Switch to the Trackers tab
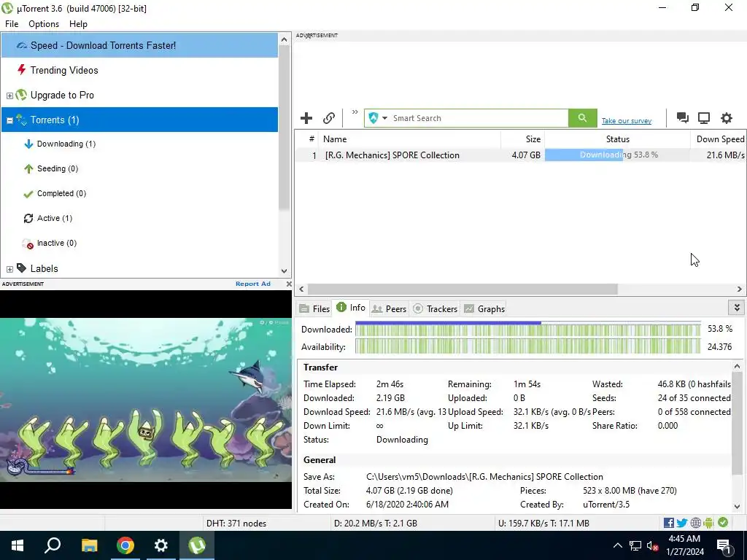 pos(435,308)
